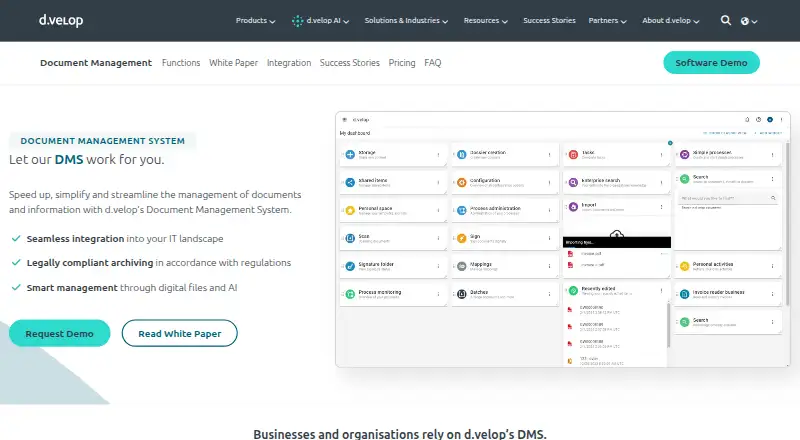
Task: Click the Software Demo button
Action: pos(711,63)
